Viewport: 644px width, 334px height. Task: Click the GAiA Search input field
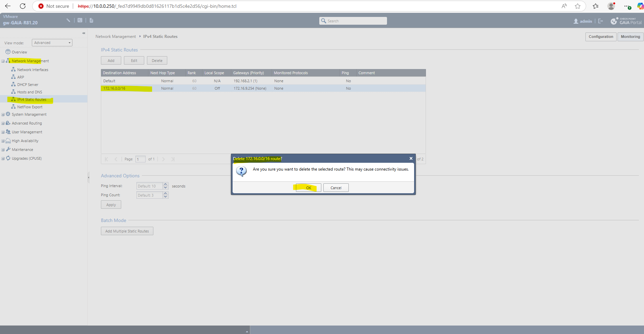click(353, 21)
